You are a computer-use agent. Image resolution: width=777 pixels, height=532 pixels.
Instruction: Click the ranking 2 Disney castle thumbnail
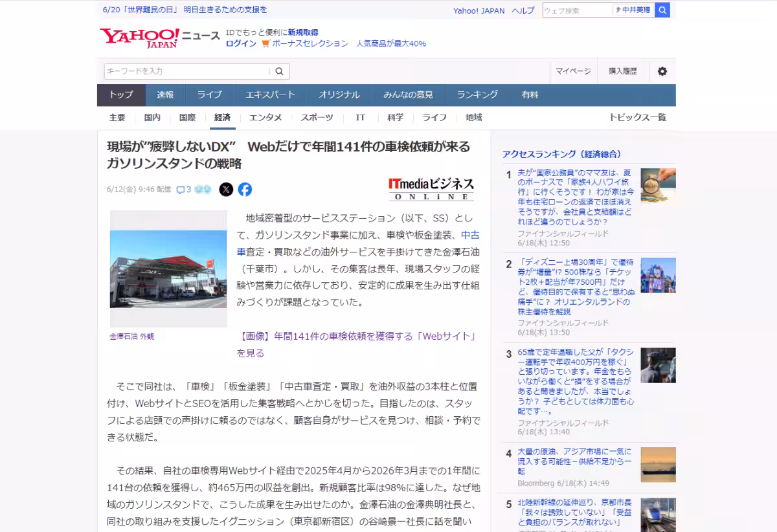pos(658,275)
